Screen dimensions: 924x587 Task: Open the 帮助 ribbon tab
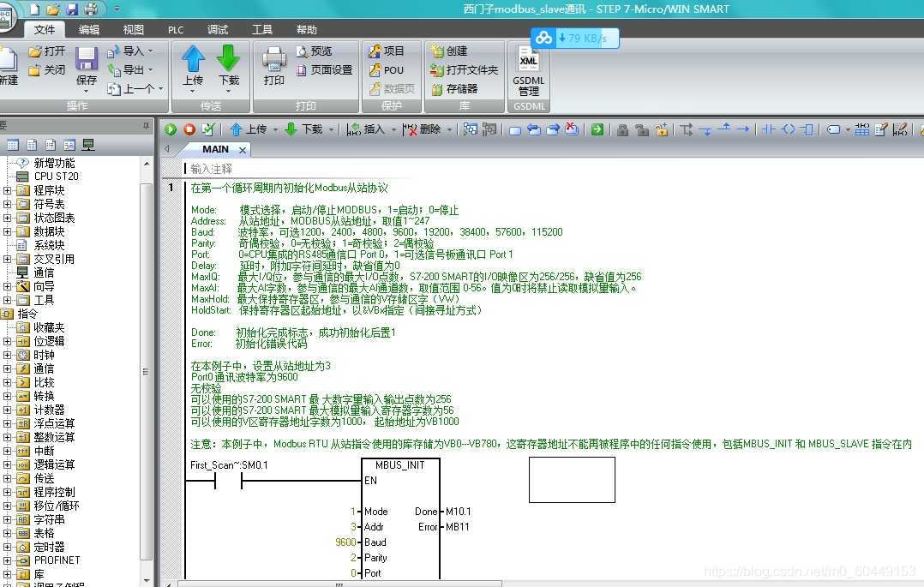coord(307,29)
